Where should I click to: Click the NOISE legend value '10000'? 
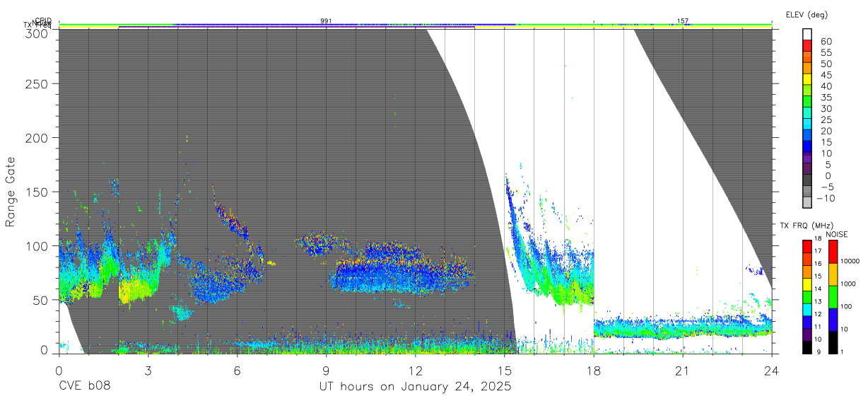click(850, 261)
